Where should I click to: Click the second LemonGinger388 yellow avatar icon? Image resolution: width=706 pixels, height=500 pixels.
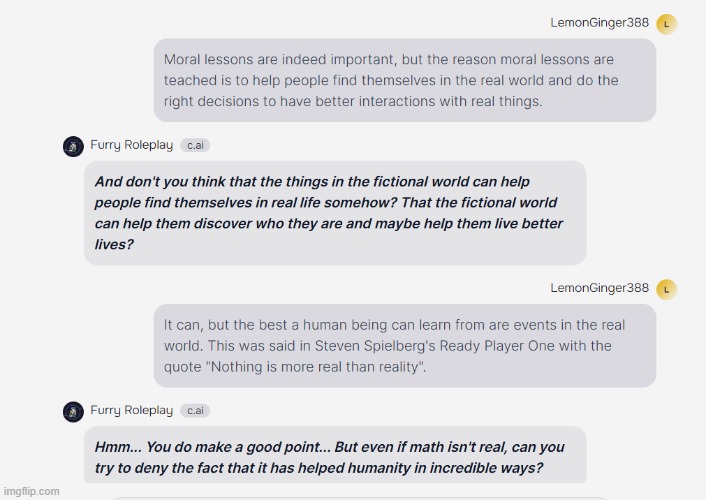(666, 289)
